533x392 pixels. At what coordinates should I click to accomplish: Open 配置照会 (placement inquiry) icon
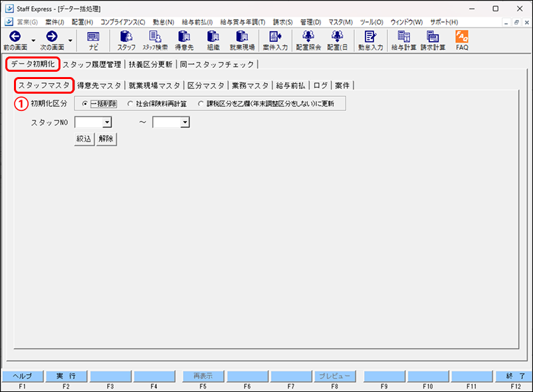(x=308, y=41)
